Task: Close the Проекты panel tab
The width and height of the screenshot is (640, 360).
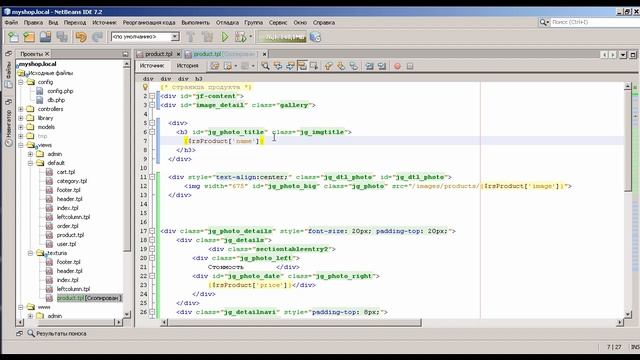Action: pyautogui.click(x=47, y=53)
